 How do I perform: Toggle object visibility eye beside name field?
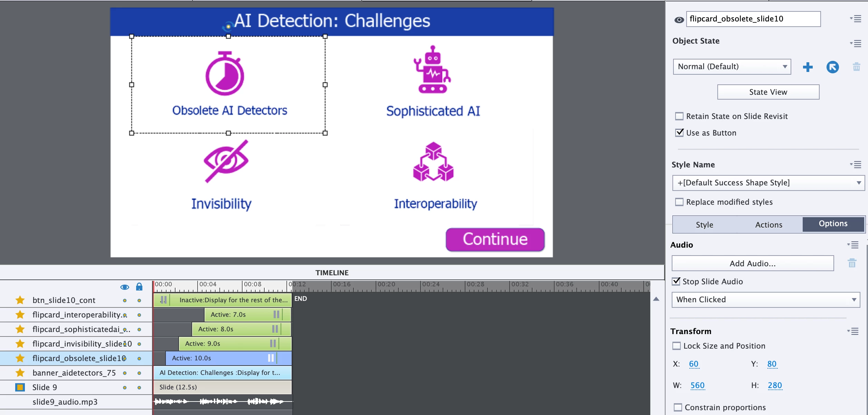point(679,20)
